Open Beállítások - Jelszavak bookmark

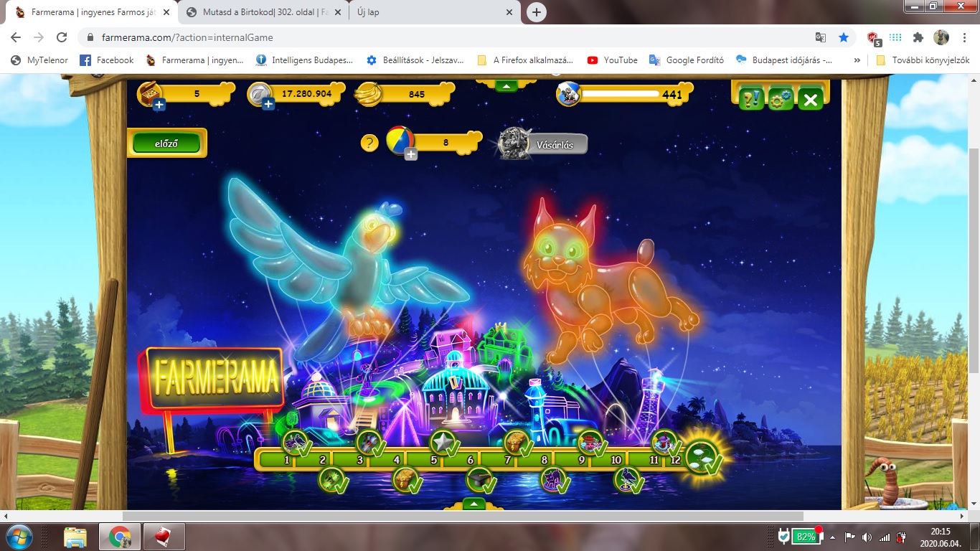pos(415,60)
